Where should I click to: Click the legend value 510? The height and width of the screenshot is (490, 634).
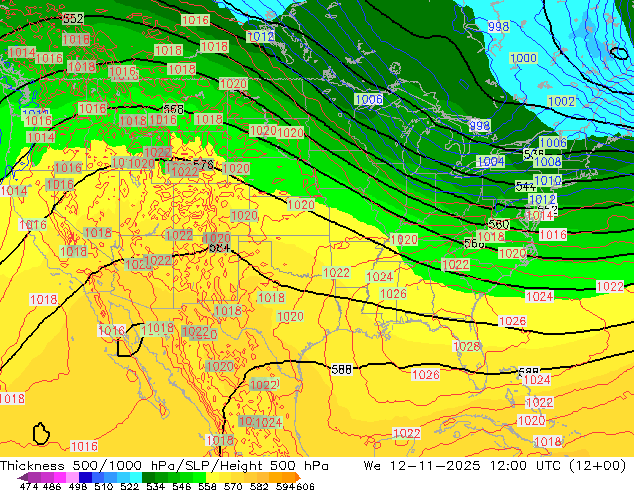point(104,486)
